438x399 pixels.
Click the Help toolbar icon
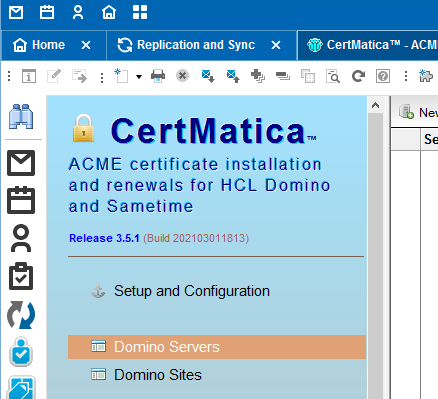pyautogui.click(x=383, y=76)
